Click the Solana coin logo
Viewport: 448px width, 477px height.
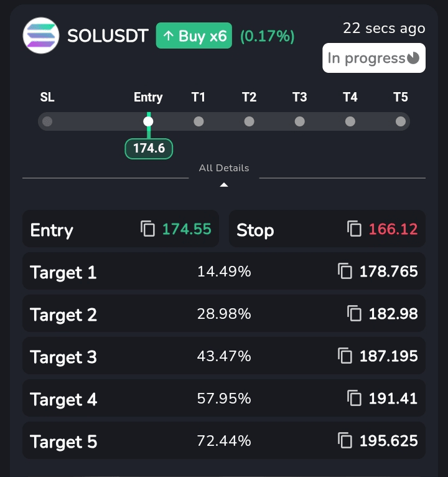point(40,35)
